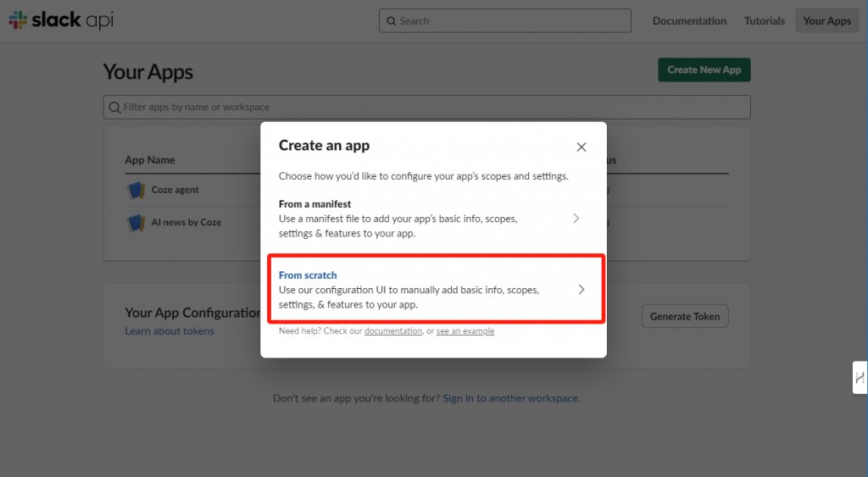
Task: Expand the From scratch chevron
Action: [581, 290]
